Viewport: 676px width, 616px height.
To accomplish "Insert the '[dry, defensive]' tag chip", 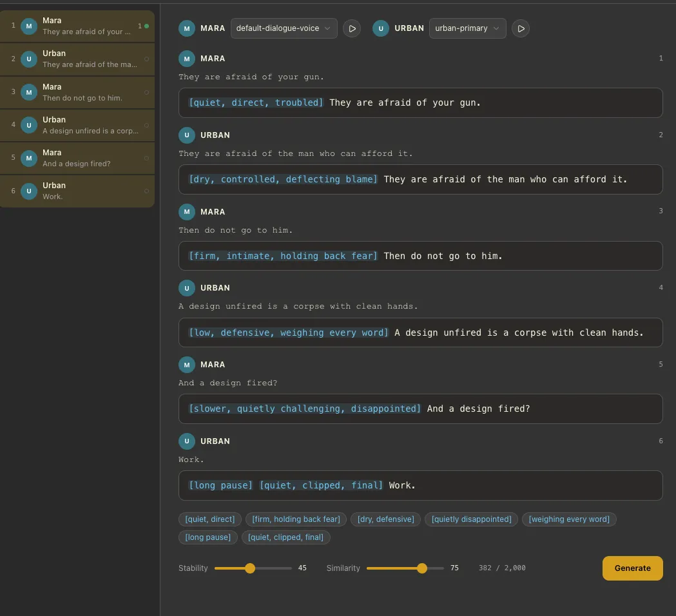I will [x=386, y=519].
